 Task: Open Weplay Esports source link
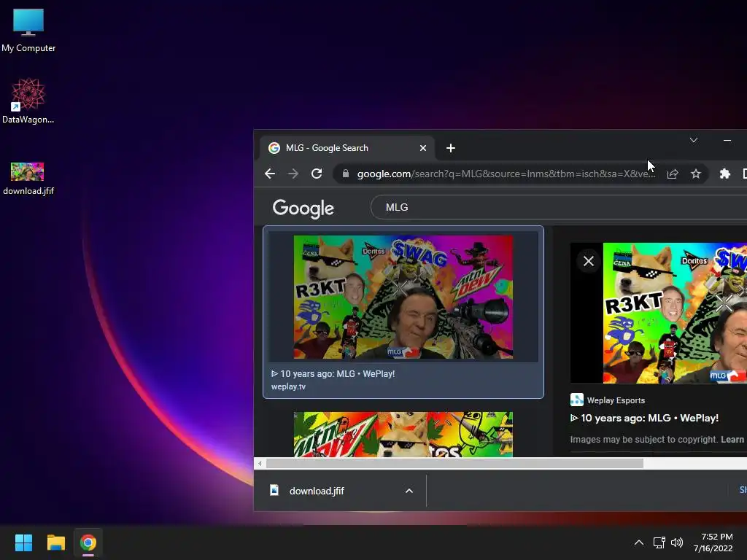click(608, 400)
